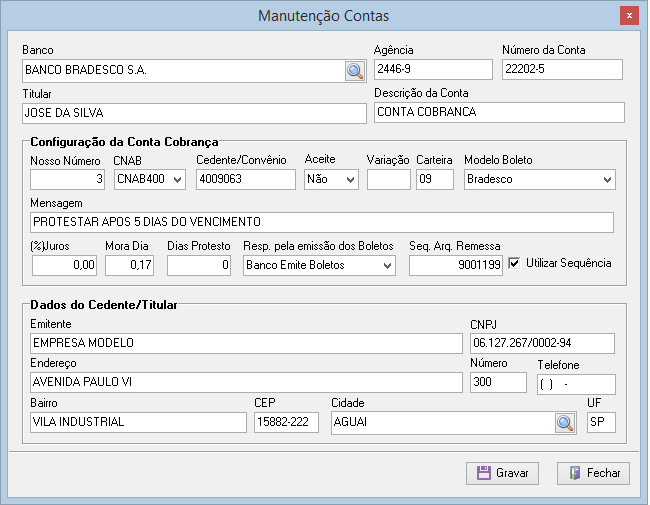Click the Gravar save button

pyautogui.click(x=502, y=473)
